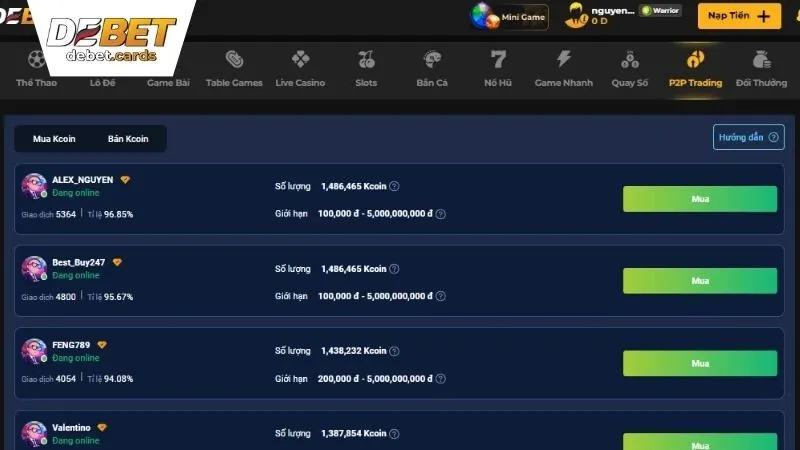Click help icon beside Best_Buy247's Giới hạn range
This screenshot has width=800, height=450.
click(441, 296)
